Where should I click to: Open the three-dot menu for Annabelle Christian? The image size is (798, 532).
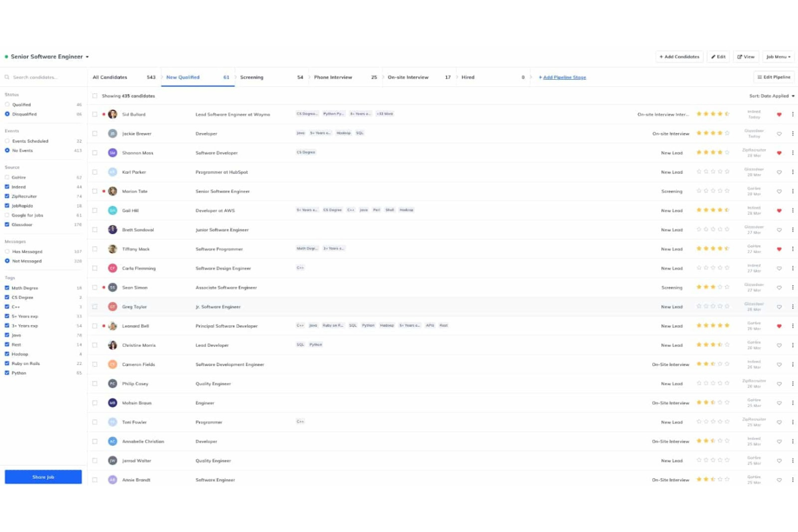[793, 441]
